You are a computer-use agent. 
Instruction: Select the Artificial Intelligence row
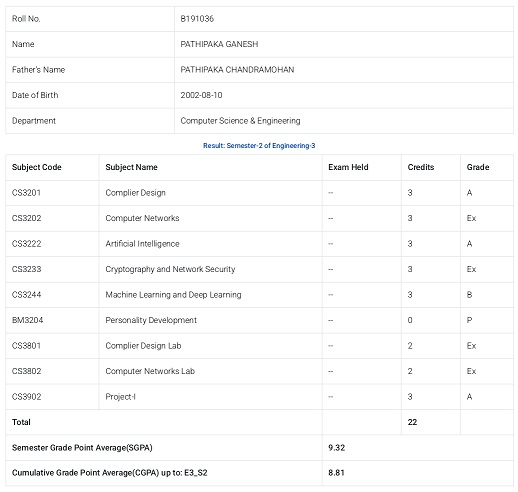tap(259, 244)
